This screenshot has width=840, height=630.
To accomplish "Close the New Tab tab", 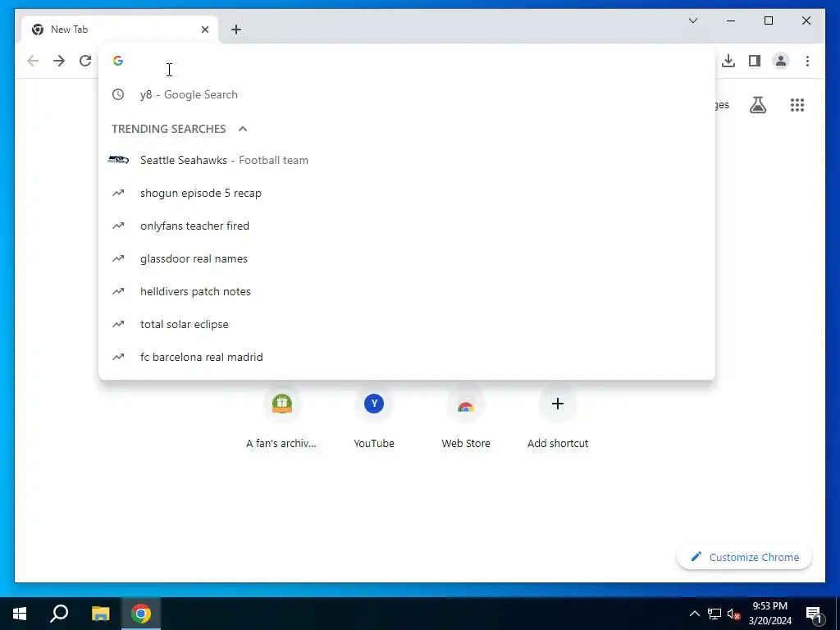I will click(x=204, y=30).
